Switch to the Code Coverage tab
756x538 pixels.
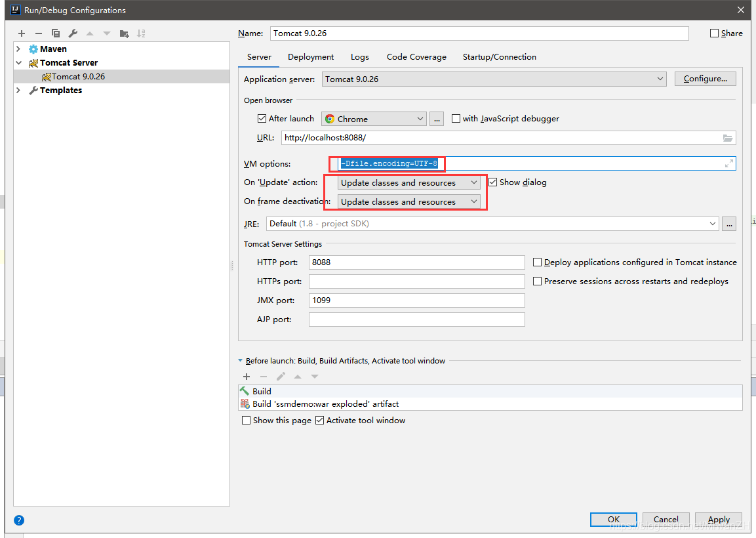pyautogui.click(x=416, y=57)
